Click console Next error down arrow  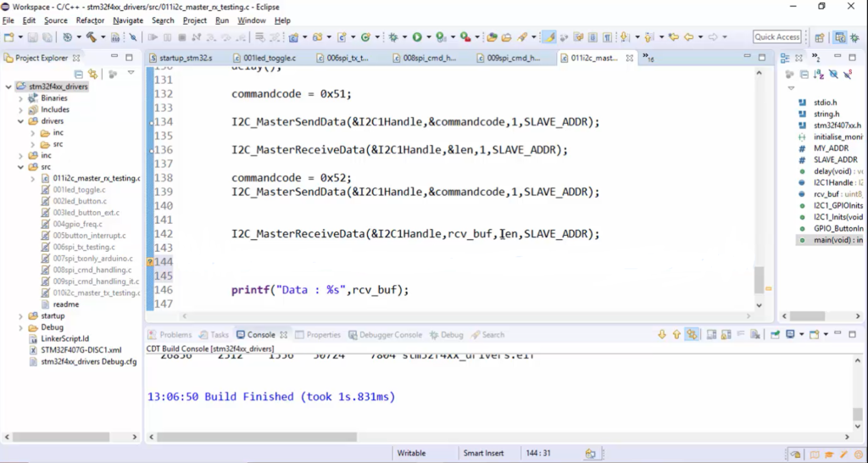[x=662, y=334]
